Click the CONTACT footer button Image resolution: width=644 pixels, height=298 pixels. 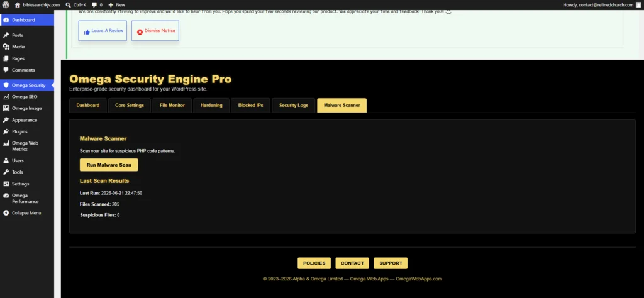click(x=352, y=263)
